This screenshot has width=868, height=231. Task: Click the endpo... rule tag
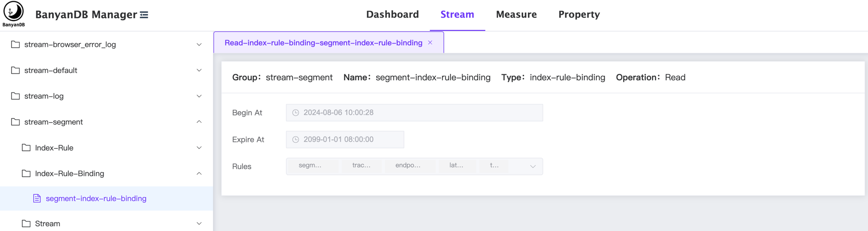click(x=408, y=165)
